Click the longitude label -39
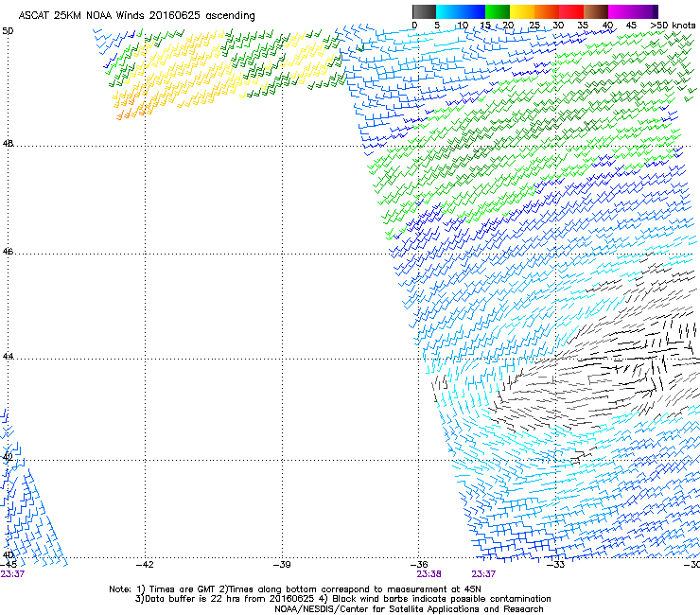 tap(282, 565)
